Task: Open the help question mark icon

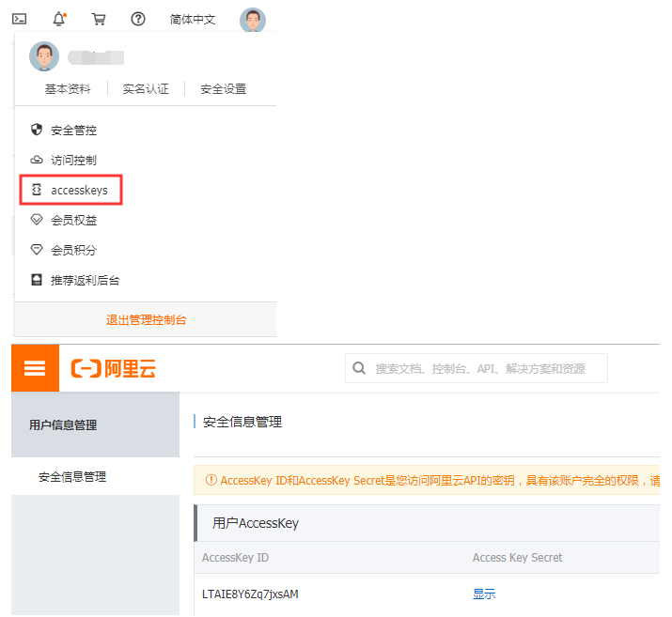Action: click(138, 19)
